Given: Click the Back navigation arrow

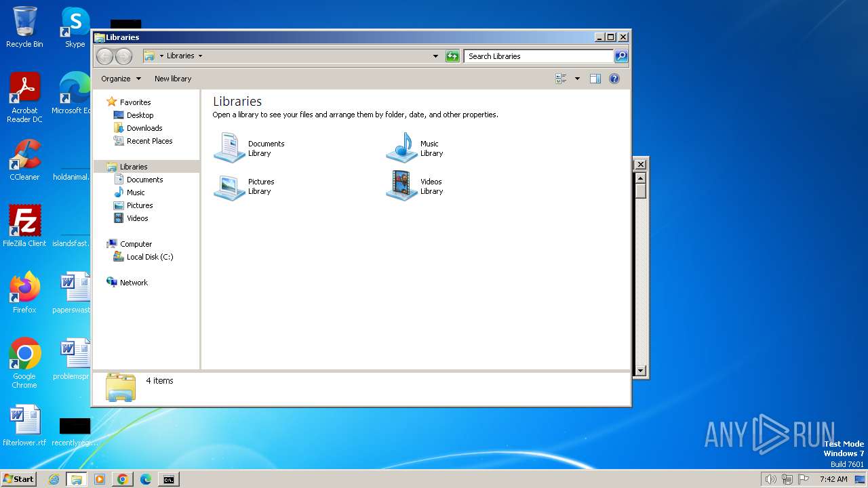Looking at the screenshot, I should 104,56.
